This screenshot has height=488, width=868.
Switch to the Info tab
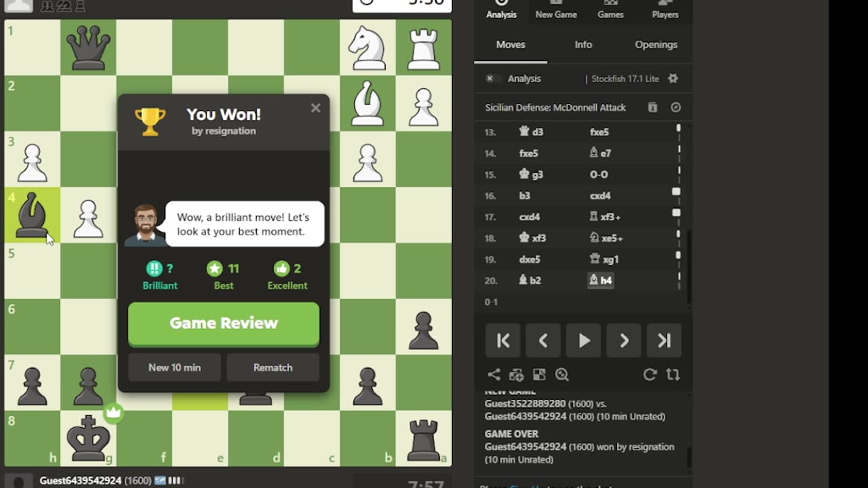point(583,45)
